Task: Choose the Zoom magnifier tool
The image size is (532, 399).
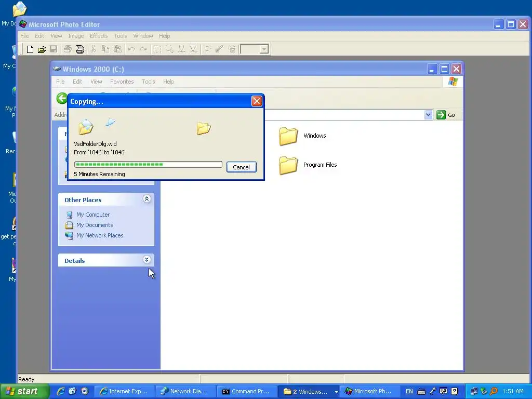Action: (169, 49)
